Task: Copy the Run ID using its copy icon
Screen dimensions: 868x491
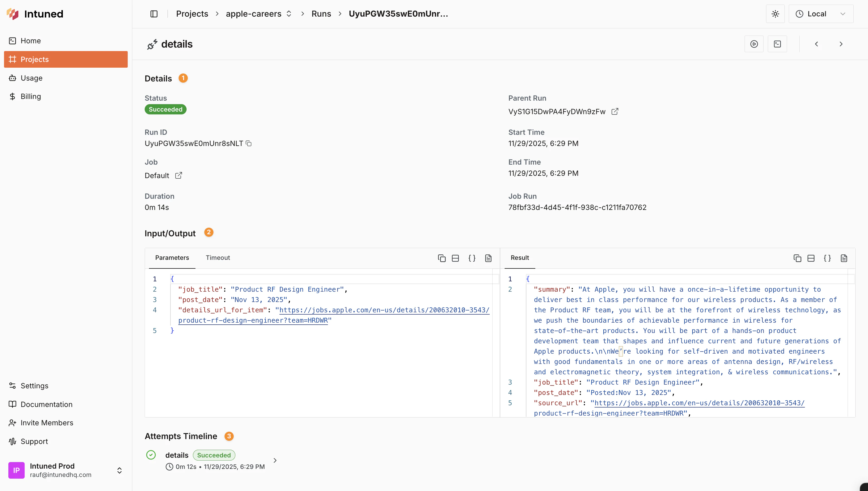Action: click(x=249, y=143)
